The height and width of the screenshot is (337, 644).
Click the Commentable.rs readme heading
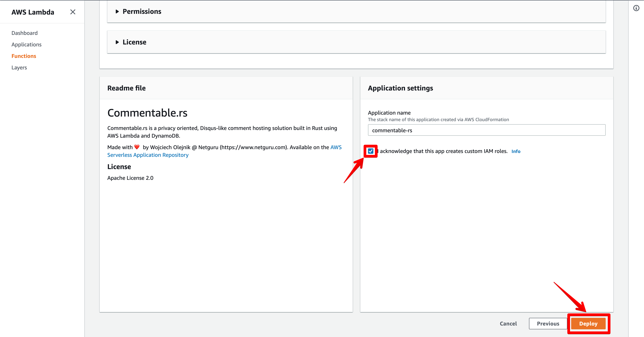pyautogui.click(x=147, y=113)
